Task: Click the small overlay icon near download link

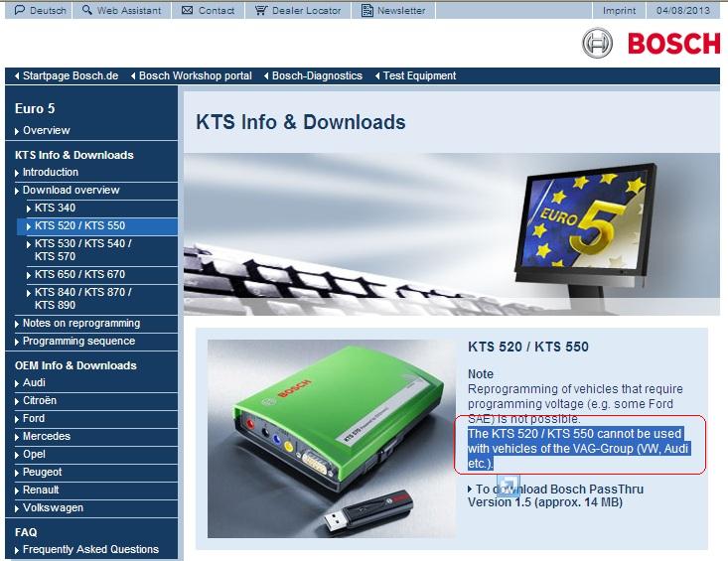Action: 508,485
